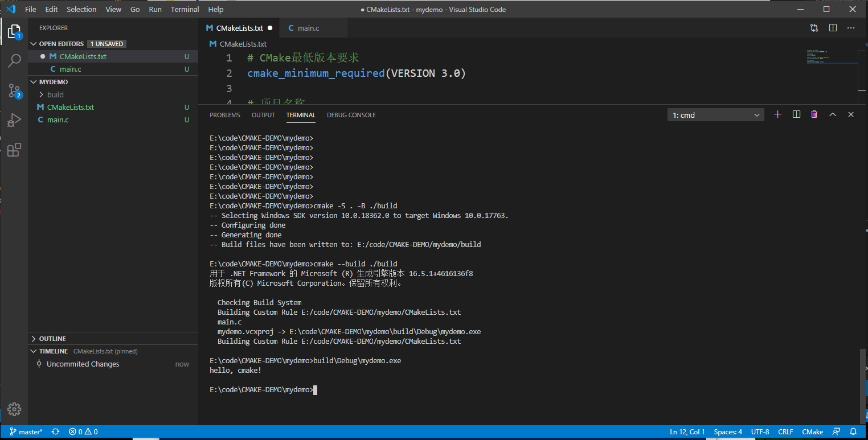Image resolution: width=868 pixels, height=440 pixels.
Task: Kill the terminal with the trash icon
Action: [x=814, y=114]
